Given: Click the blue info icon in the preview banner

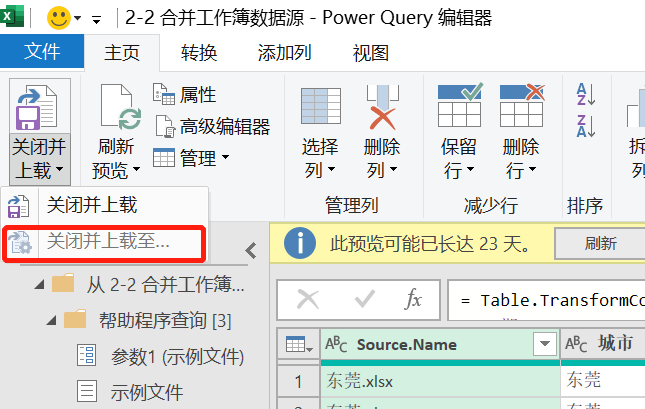Looking at the screenshot, I should coord(300,243).
